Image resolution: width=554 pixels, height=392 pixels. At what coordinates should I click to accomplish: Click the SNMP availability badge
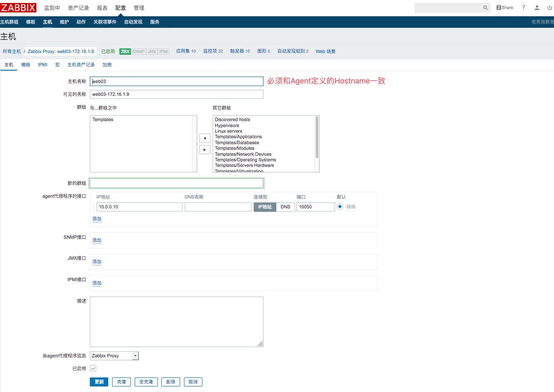[x=139, y=51]
